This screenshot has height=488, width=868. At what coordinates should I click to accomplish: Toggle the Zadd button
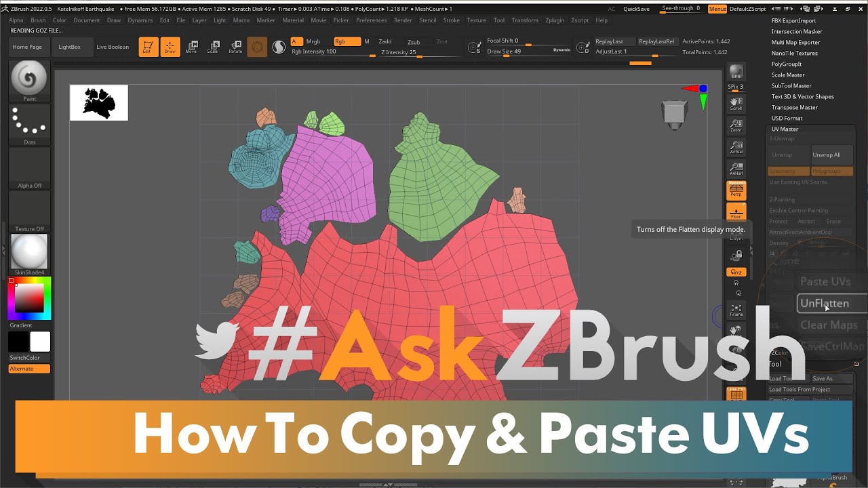pyautogui.click(x=384, y=41)
